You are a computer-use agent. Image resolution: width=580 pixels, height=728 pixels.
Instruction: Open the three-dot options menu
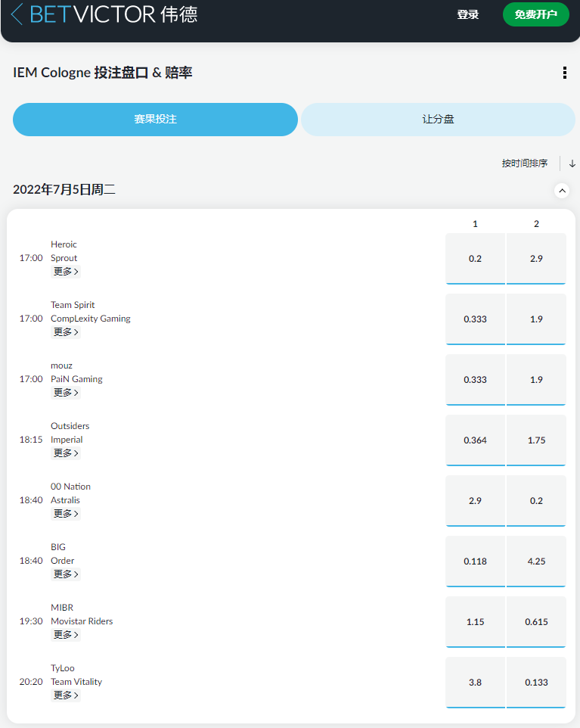(564, 73)
